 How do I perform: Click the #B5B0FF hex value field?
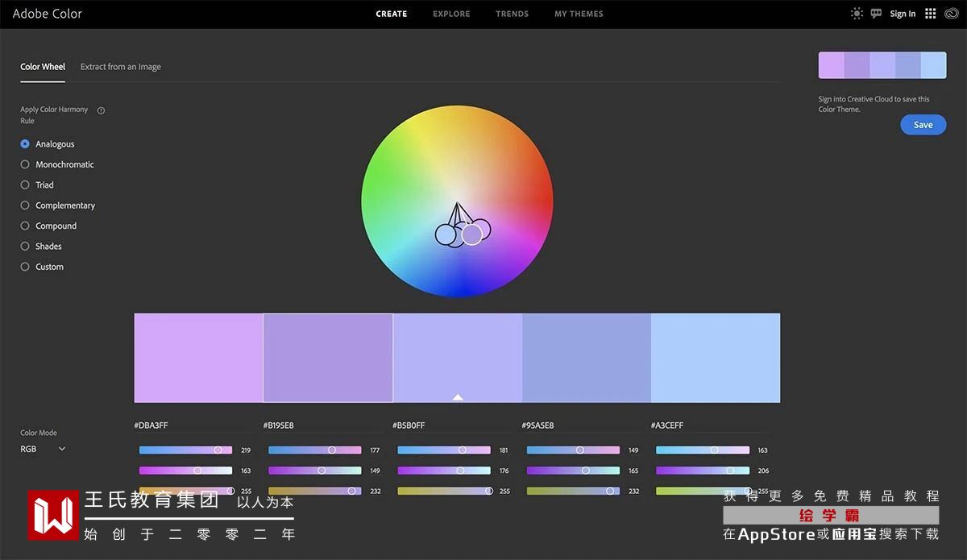pos(409,425)
